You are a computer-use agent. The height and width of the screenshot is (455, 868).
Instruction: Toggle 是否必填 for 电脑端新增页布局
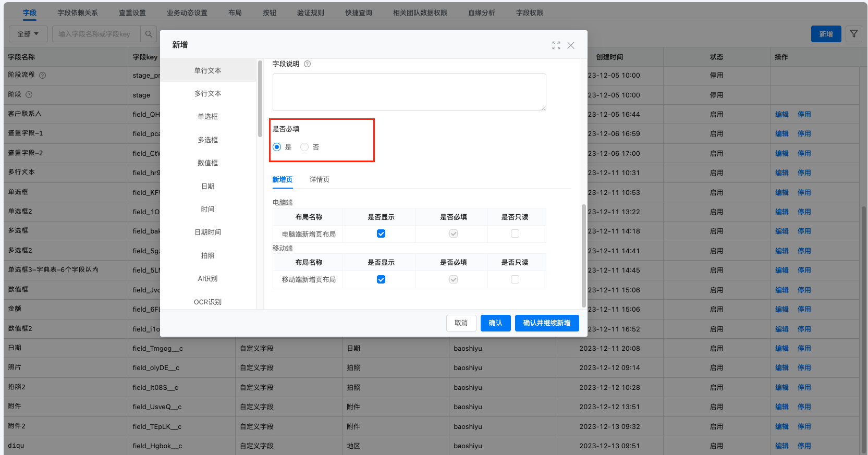click(x=454, y=233)
